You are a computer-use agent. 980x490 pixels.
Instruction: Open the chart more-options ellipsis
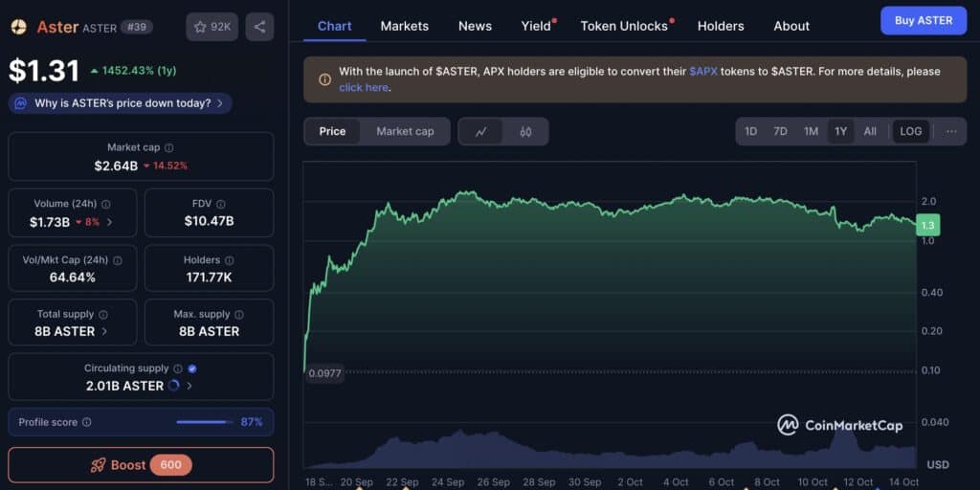(x=951, y=131)
